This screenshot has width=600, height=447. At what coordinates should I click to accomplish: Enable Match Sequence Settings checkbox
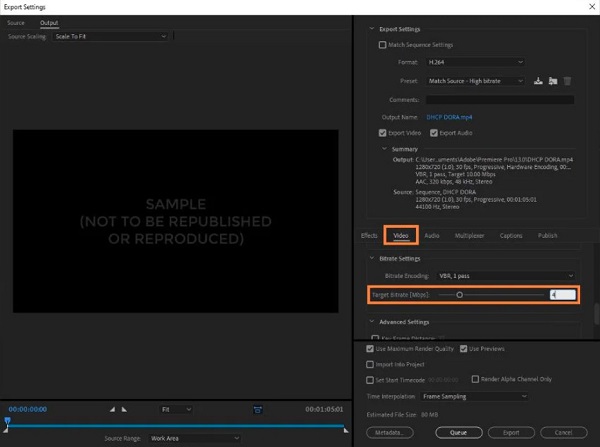point(382,45)
